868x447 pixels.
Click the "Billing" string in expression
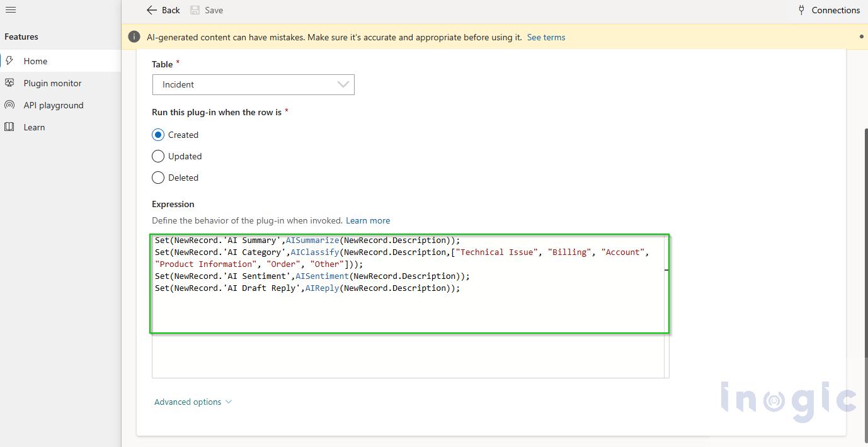click(x=569, y=252)
